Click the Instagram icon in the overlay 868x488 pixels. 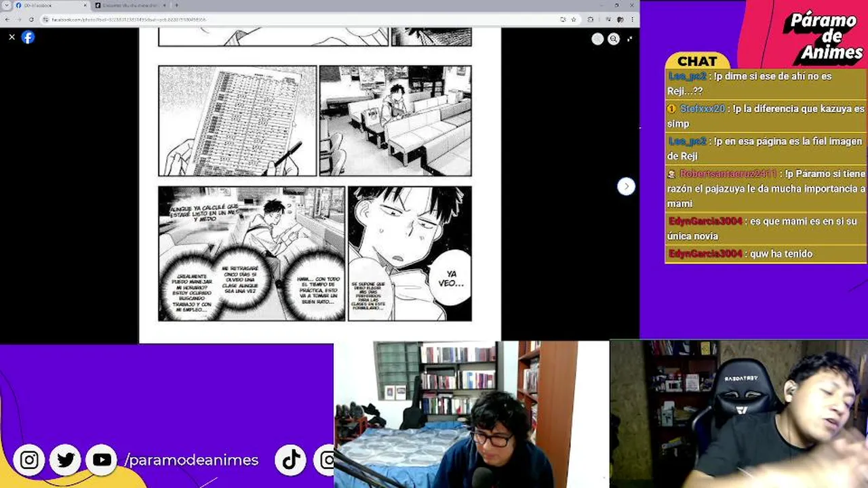coord(29,461)
